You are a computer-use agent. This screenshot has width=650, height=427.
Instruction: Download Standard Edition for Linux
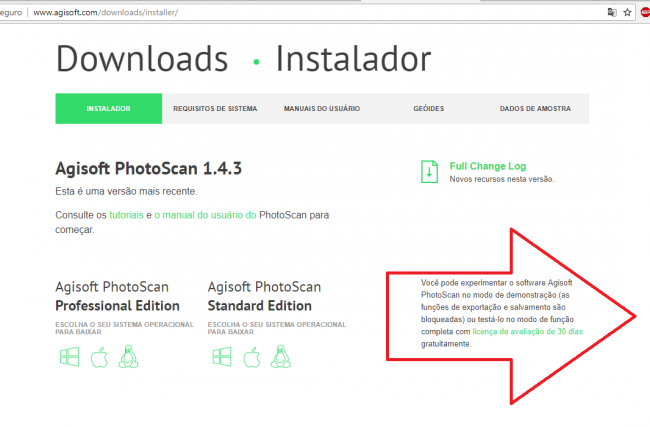coord(281,356)
